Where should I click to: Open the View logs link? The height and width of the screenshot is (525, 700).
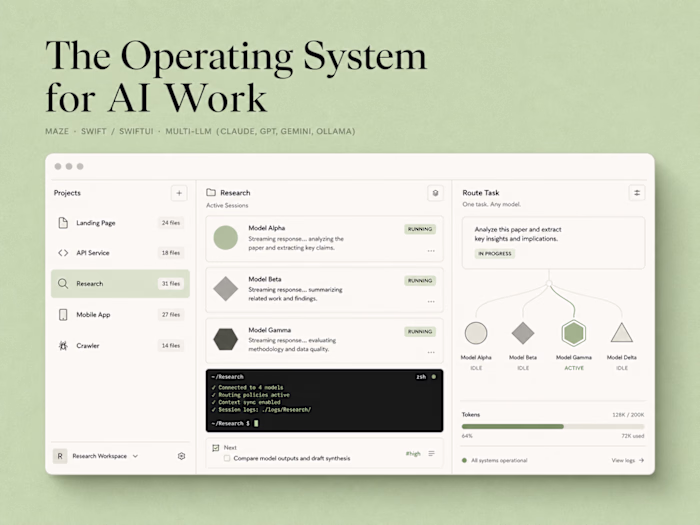[628, 460]
